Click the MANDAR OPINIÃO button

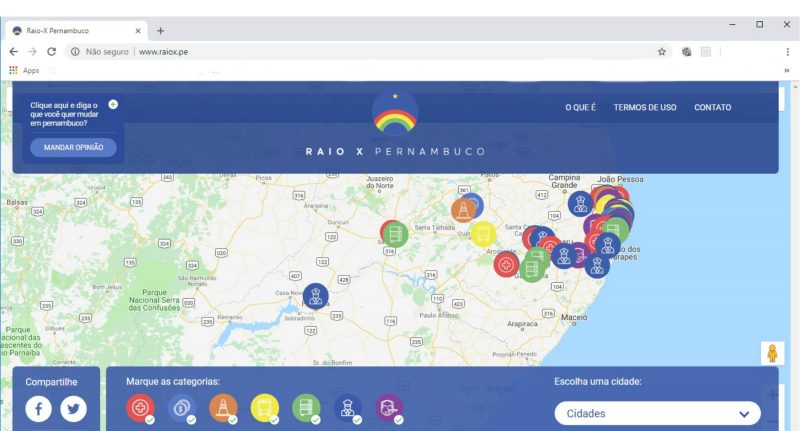pos(73,147)
